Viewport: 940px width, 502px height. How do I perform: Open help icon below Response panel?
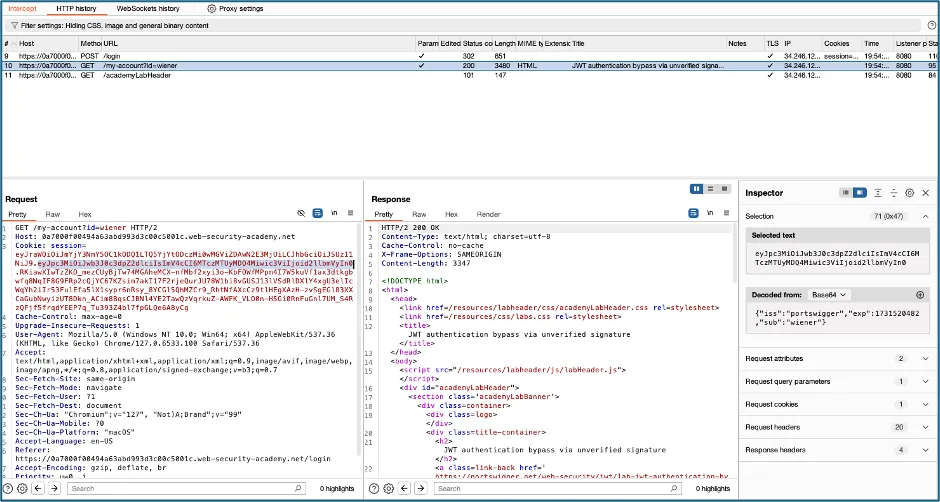click(x=373, y=488)
